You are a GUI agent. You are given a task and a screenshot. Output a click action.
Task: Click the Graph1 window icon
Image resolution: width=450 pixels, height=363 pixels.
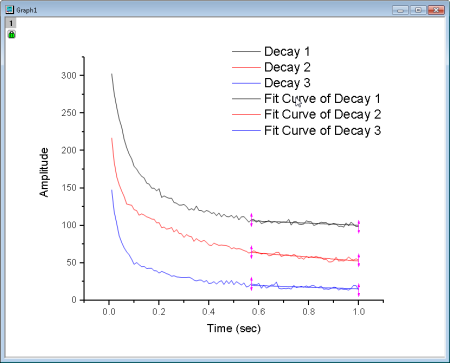coord(10,10)
